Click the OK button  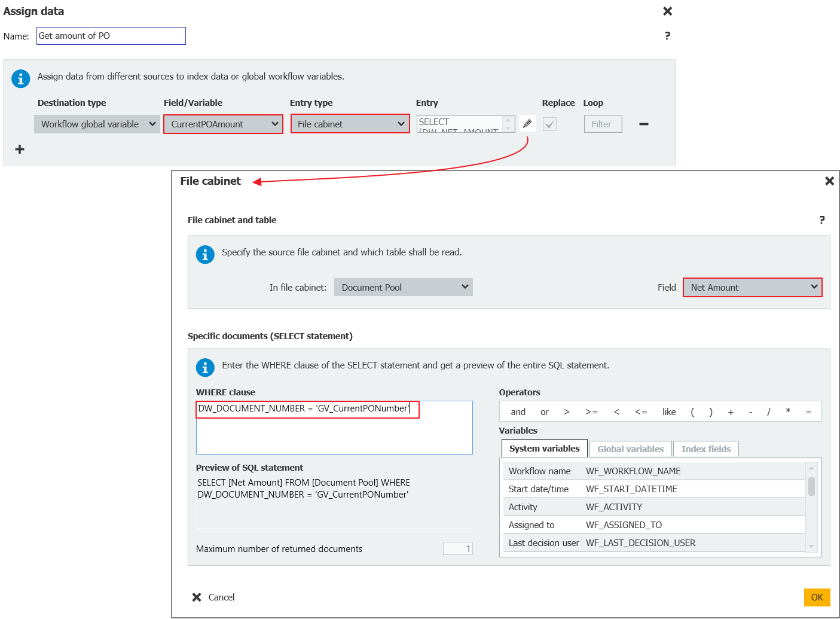coord(817,597)
